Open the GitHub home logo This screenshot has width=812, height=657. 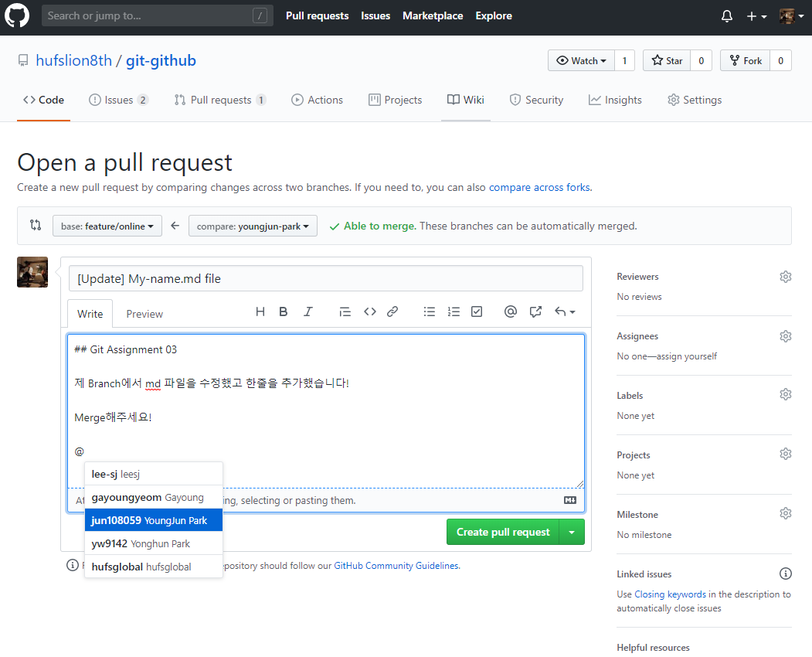tap(16, 15)
